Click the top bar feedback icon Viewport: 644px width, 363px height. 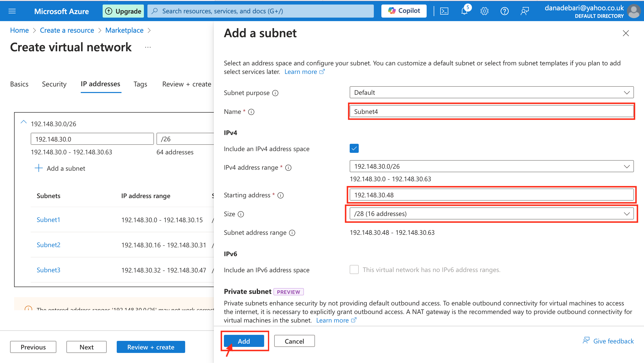tap(525, 11)
